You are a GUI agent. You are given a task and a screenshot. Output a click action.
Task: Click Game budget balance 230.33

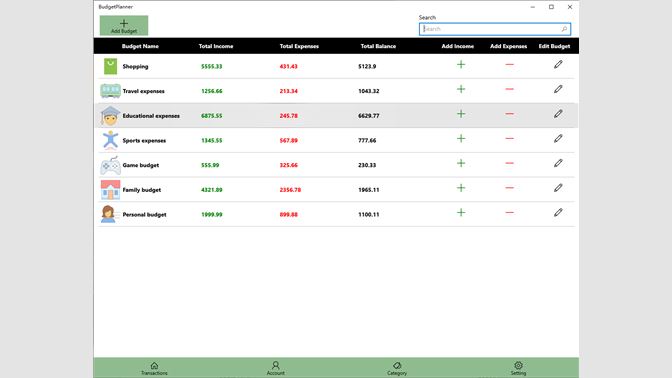click(367, 165)
